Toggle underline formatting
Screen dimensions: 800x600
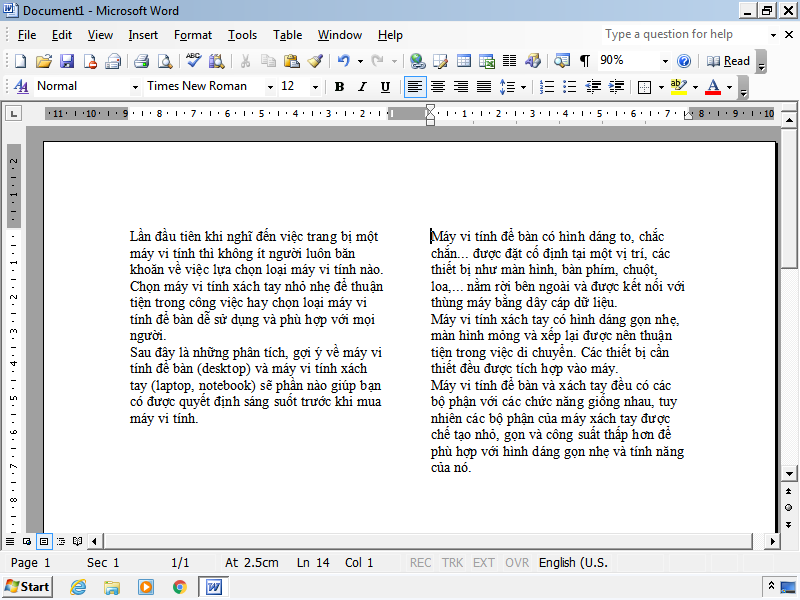click(385, 87)
